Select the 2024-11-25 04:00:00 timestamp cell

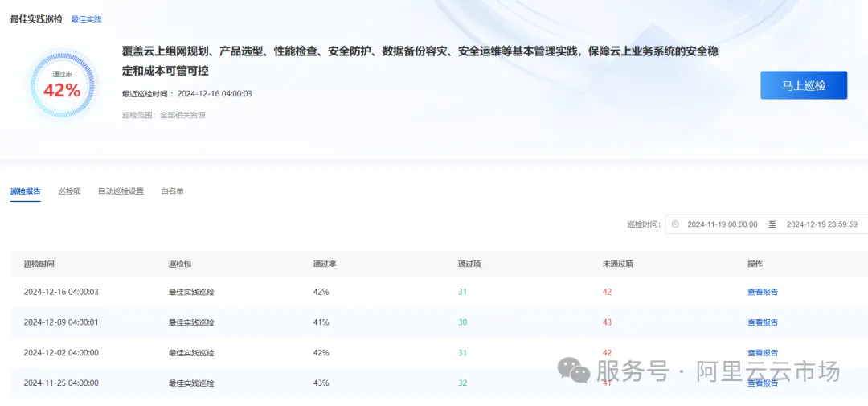(x=61, y=383)
